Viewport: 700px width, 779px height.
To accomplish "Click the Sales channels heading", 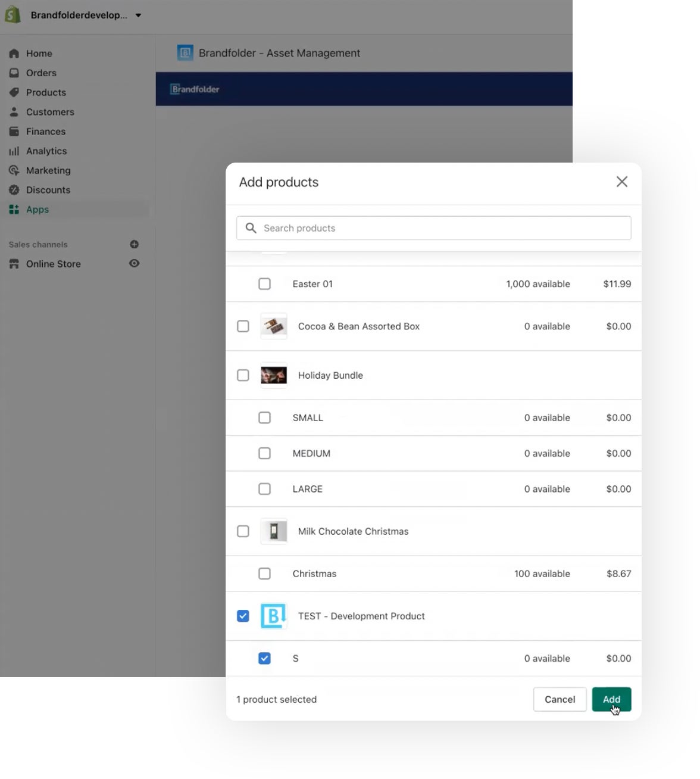I will point(38,244).
